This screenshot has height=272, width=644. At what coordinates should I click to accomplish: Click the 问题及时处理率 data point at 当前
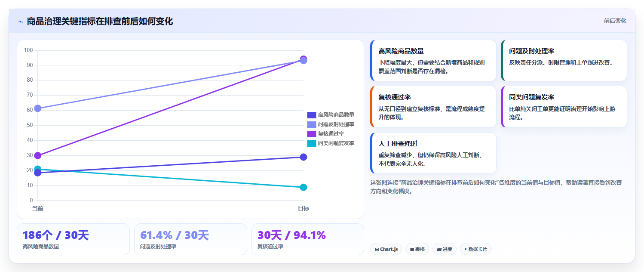37,108
